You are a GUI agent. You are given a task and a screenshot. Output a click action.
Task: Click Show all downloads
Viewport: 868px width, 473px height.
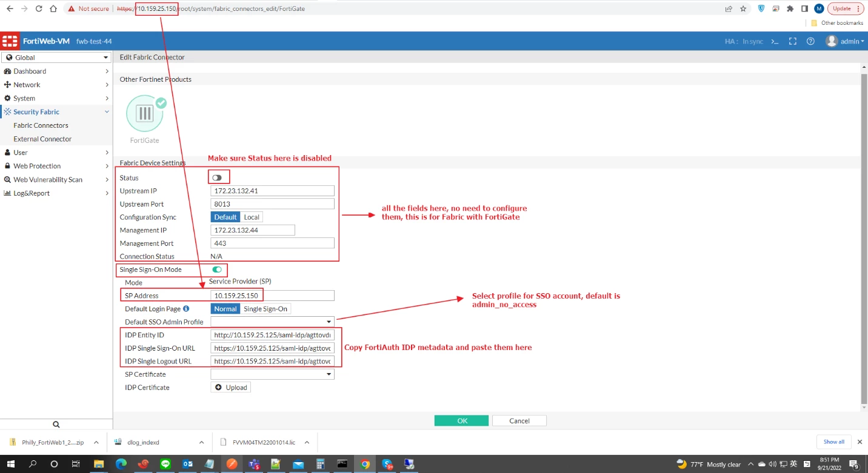pos(834,442)
